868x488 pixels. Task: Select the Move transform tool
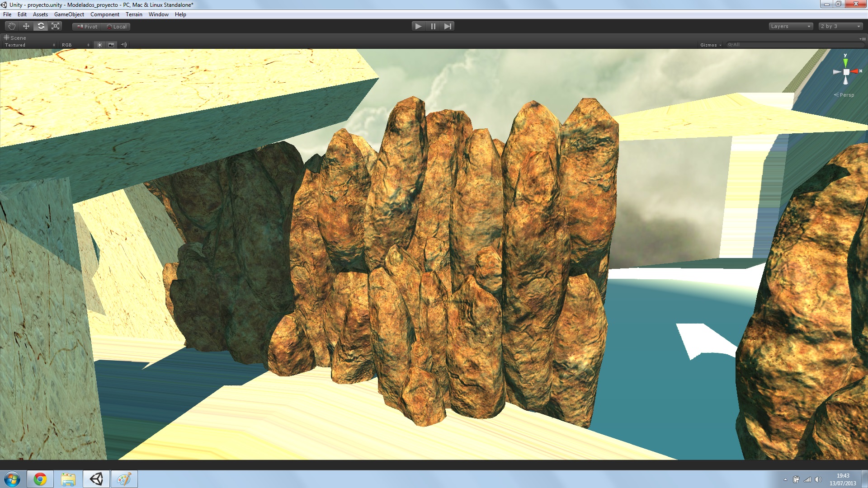(x=26, y=26)
